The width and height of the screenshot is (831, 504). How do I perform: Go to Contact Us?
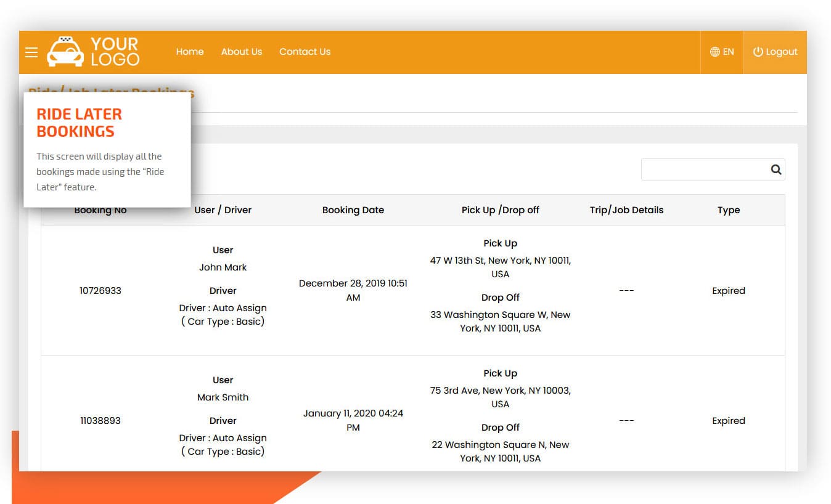(x=305, y=52)
